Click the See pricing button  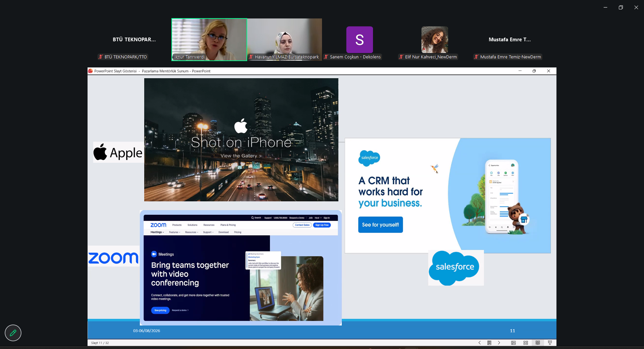pos(160,310)
